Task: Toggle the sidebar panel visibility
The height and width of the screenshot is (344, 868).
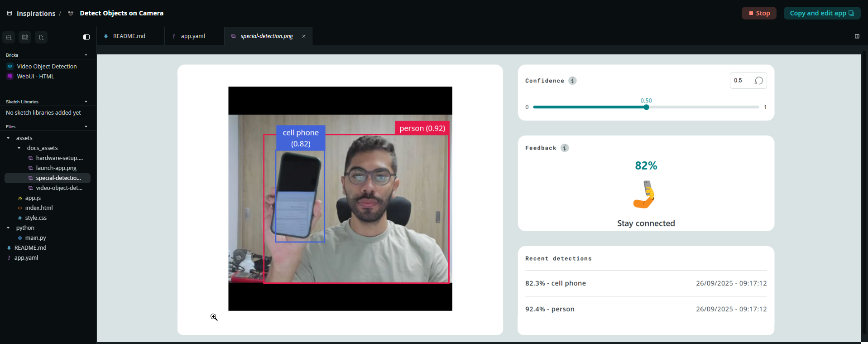Action: pos(86,37)
